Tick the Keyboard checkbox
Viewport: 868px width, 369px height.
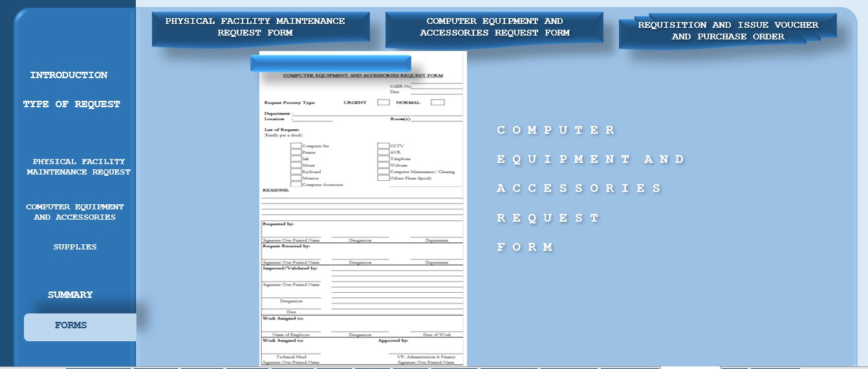[296, 172]
